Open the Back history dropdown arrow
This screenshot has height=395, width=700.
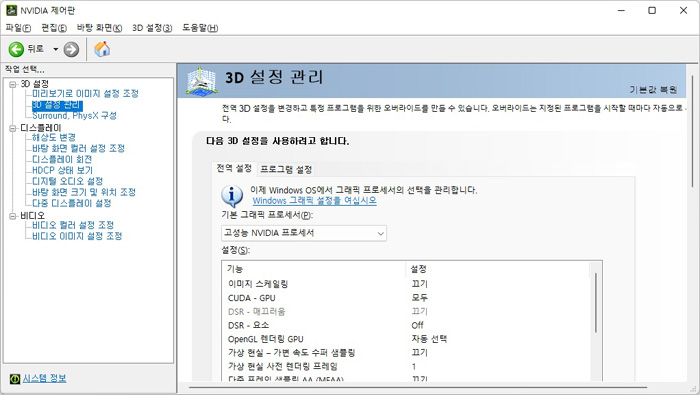pyautogui.click(x=55, y=49)
